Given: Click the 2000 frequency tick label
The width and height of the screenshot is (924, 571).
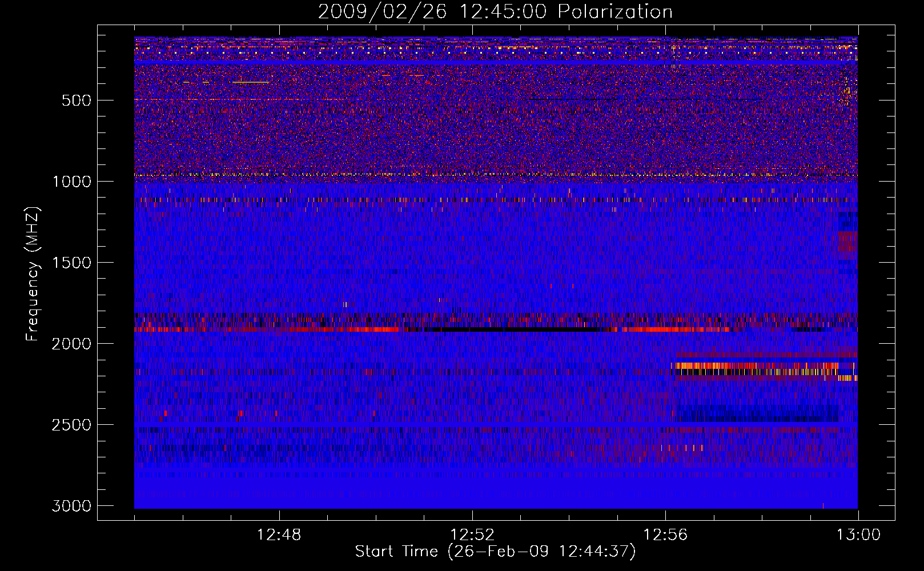Looking at the screenshot, I should pyautogui.click(x=72, y=344).
